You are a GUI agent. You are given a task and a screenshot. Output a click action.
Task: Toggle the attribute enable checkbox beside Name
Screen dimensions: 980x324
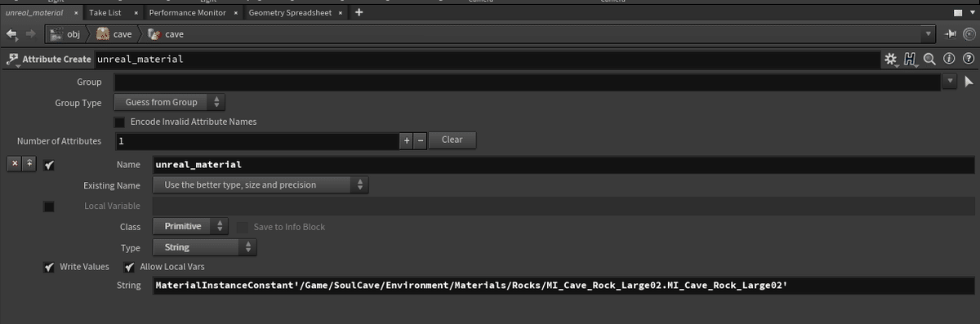[x=49, y=165]
